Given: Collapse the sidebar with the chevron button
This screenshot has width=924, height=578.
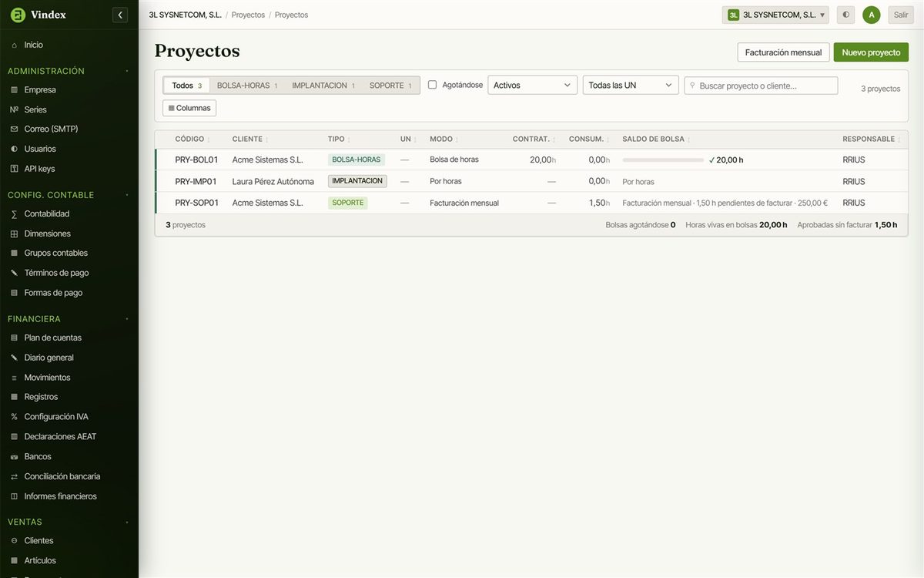Looking at the screenshot, I should pos(120,15).
